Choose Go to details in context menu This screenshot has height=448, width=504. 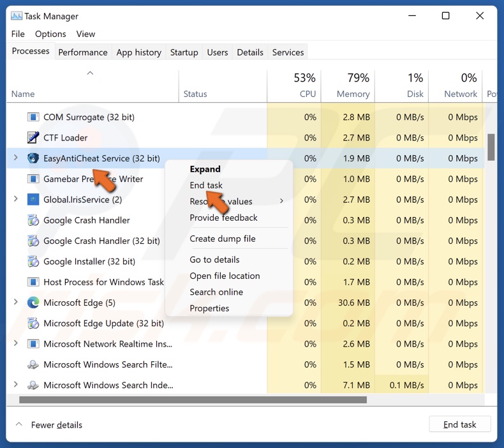point(215,260)
